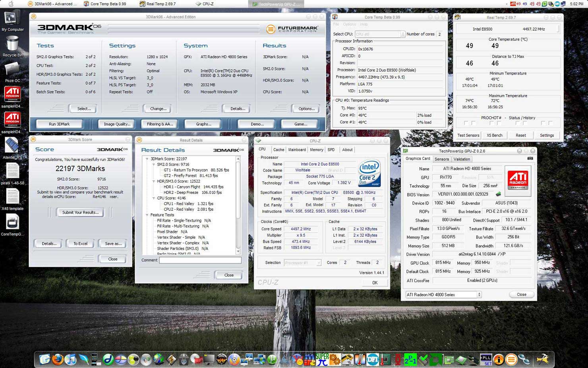Click the Comment input field in Result Details
The height and width of the screenshot is (368, 588).
tap(200, 260)
